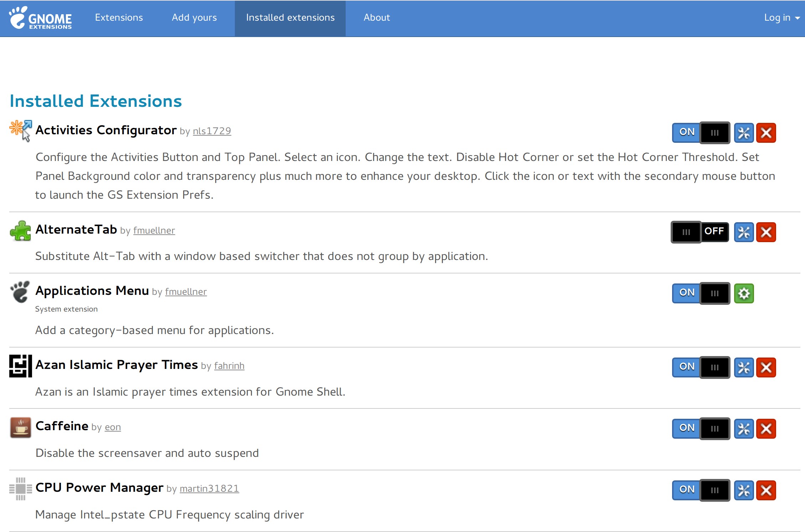The image size is (805, 532).
Task: Open the CPU Power Manager title
Action: click(99, 487)
